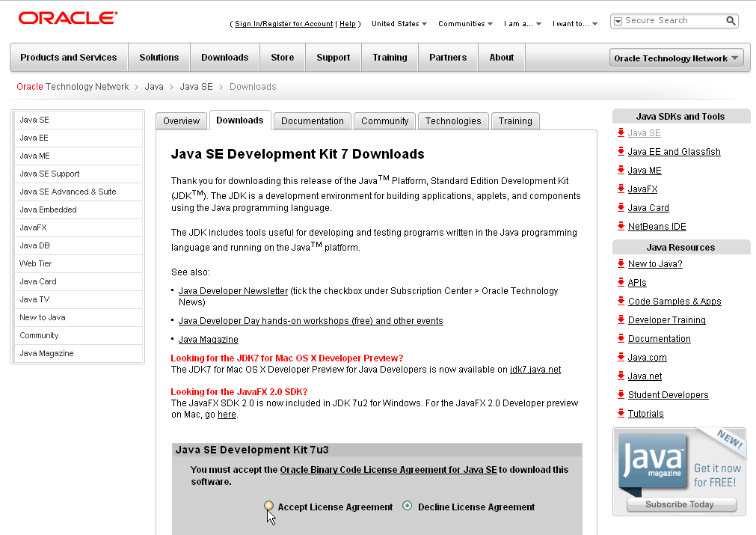Click red arrow icon beside greyed Java SE link
756x535 pixels.
(x=621, y=132)
